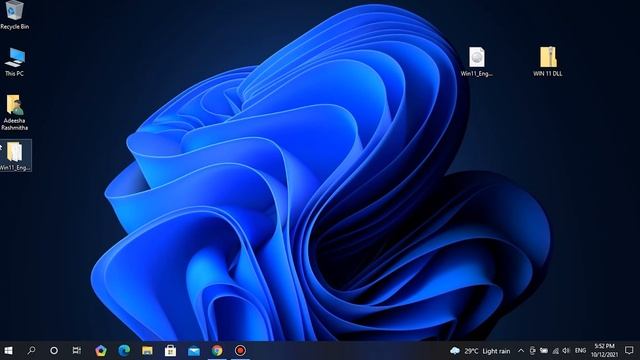Expand the hidden system tray icons chevron
This screenshot has width=640, height=360.
point(521,351)
